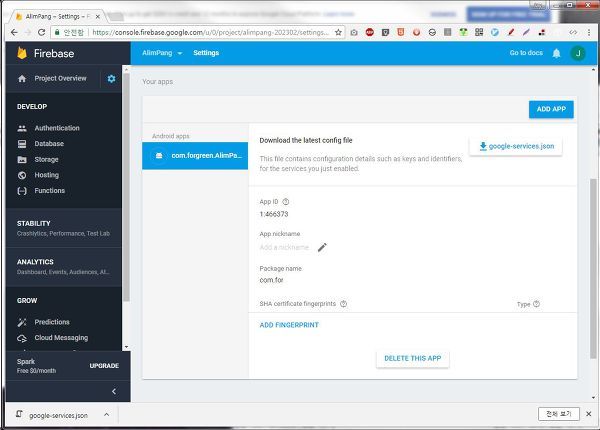The height and width of the screenshot is (430, 600).
Task: Select the AlimPang - Settings browser tab
Action: [58, 16]
